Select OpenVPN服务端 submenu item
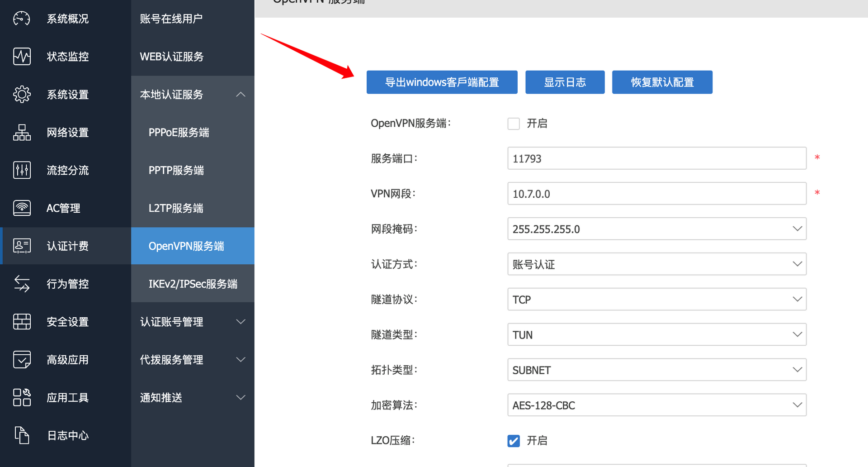868x467 pixels. pos(193,246)
